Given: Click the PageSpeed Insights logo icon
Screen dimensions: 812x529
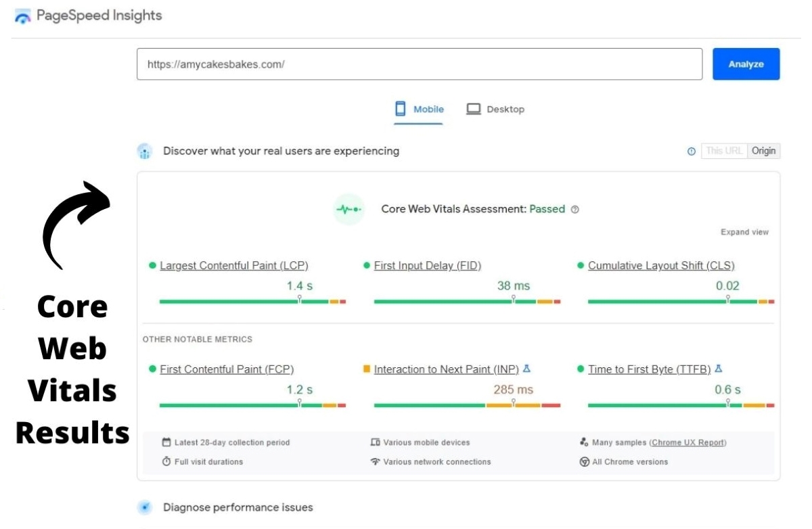Looking at the screenshot, I should click(x=22, y=16).
